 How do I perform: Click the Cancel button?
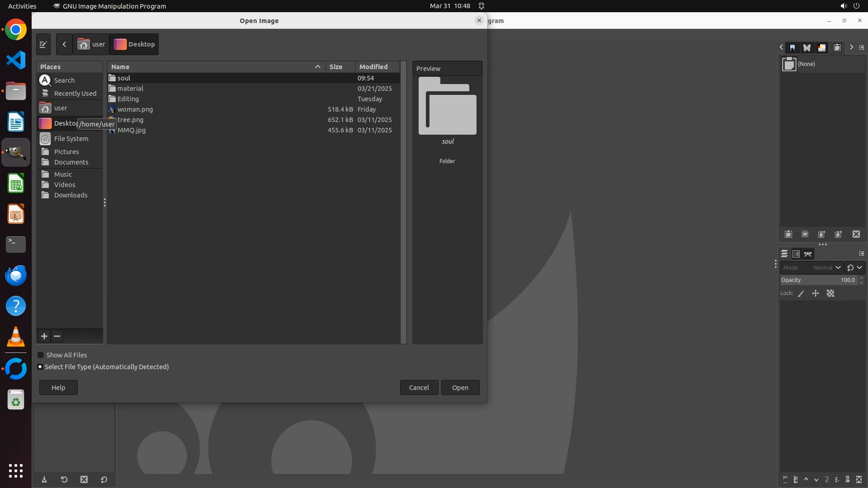click(419, 388)
